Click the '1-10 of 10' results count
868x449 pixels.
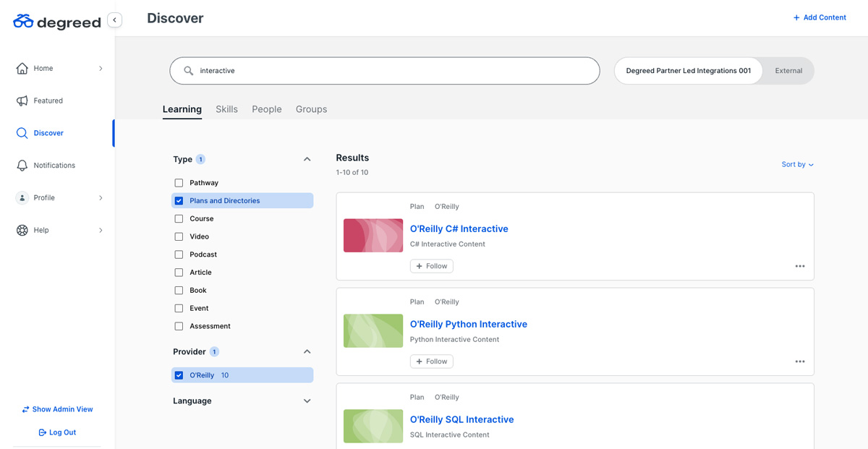(x=352, y=173)
